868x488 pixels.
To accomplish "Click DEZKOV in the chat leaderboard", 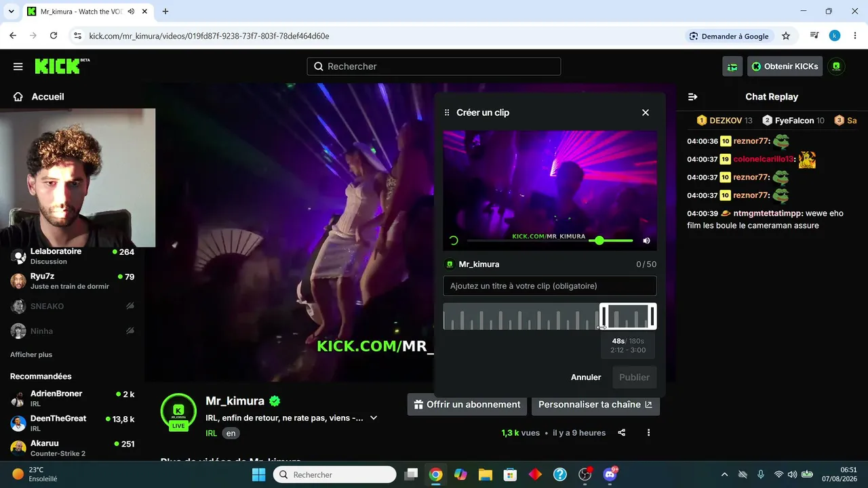I will coord(725,121).
